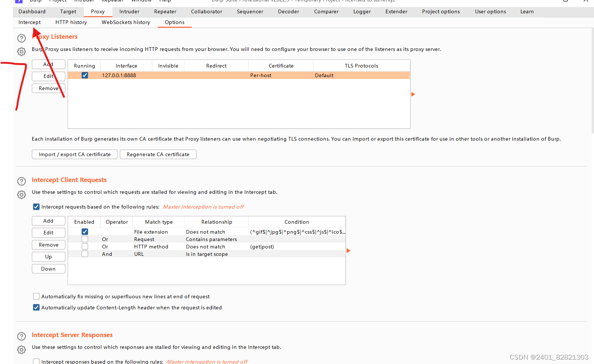The image size is (594, 364).
Task: Open the Repeater tab
Action: pos(165,11)
